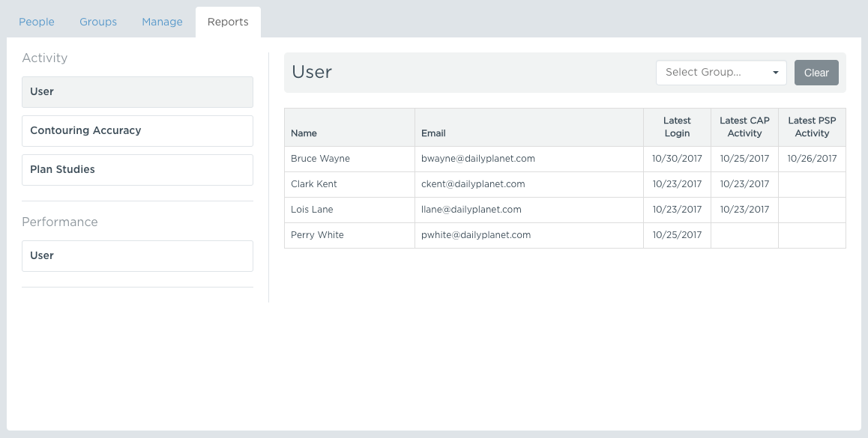Image resolution: width=868 pixels, height=438 pixels.
Task: Sort by the Email column header
Action: [433, 133]
